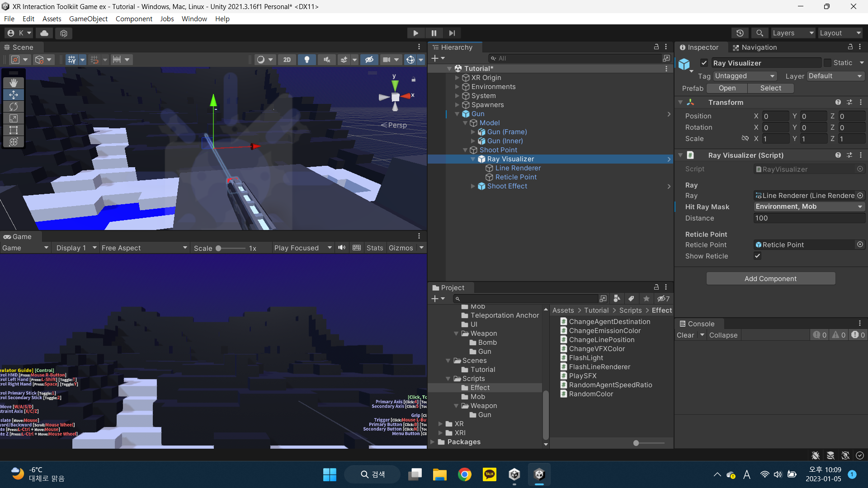This screenshot has width=868, height=488.
Task: Click the prefab Open button
Action: point(727,88)
